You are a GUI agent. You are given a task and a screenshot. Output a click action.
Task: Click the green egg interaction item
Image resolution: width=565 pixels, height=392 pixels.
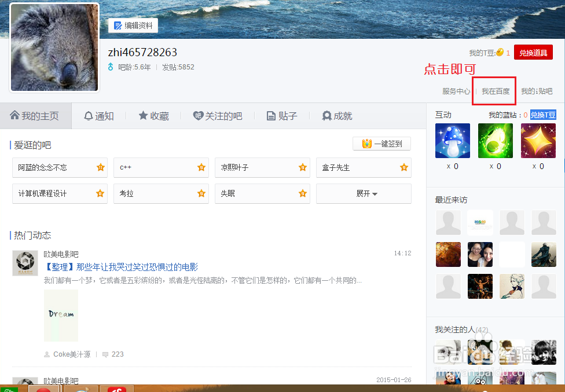[x=496, y=141]
